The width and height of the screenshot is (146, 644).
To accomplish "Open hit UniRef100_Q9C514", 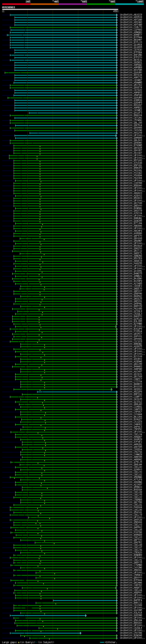I will tap(131, 125).
